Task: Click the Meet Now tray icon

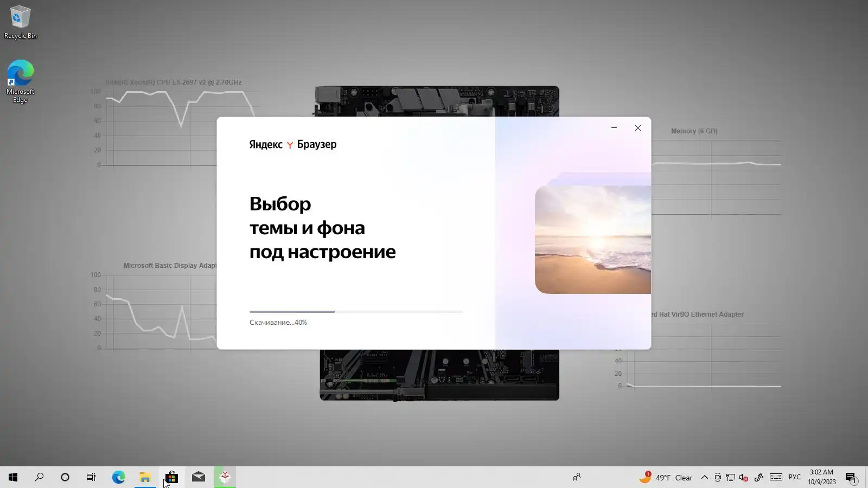Action: [718, 477]
